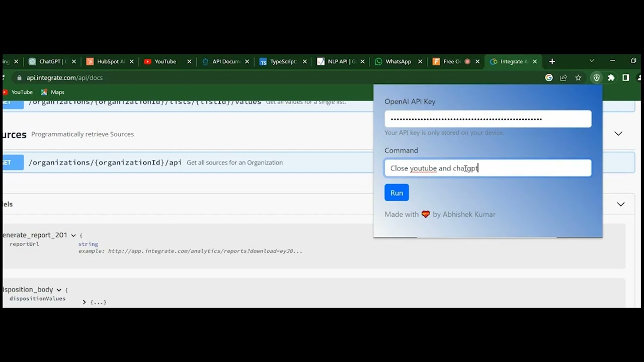The height and width of the screenshot is (362, 644).
Task: Run the command with the Run button
Action: coord(396,193)
